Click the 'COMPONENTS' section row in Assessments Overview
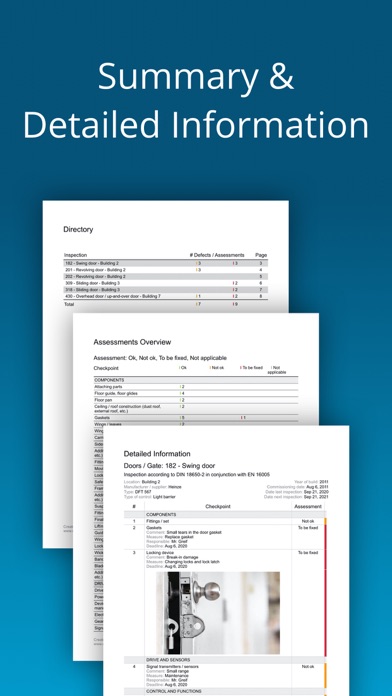 pos(196,380)
